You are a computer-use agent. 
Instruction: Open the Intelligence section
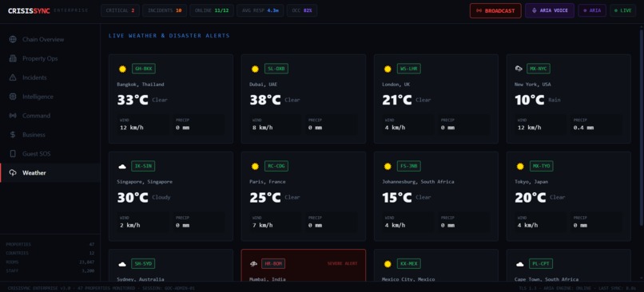coord(50,97)
